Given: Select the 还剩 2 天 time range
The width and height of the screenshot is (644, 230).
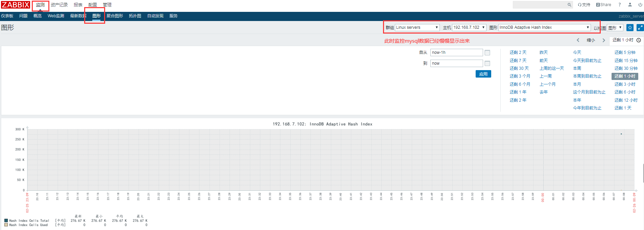Looking at the screenshot, I should (518, 53).
